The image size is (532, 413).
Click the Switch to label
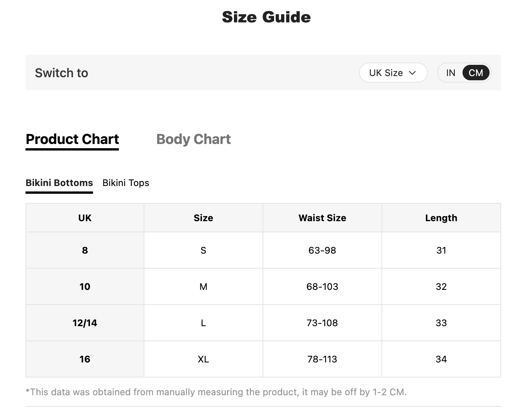click(x=61, y=73)
